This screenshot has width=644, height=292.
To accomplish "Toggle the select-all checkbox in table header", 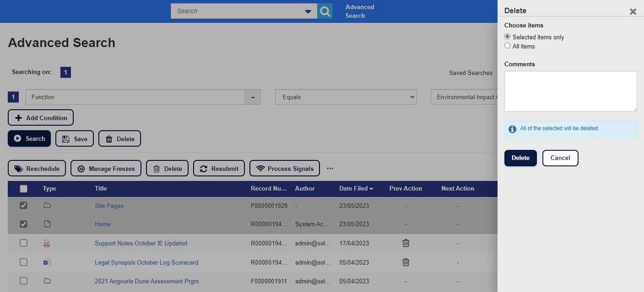I will point(23,189).
